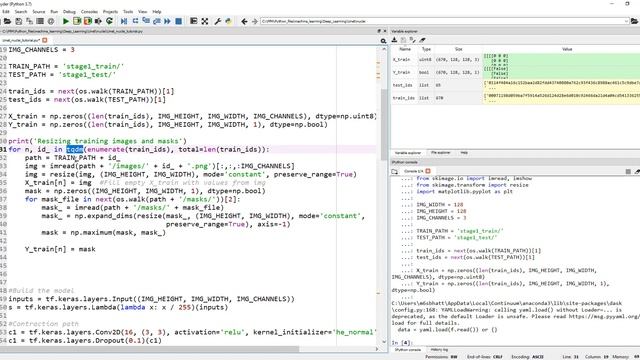Select the X_train variable row
Screen dimensions: 640x360
pyautogui.click(x=516, y=60)
